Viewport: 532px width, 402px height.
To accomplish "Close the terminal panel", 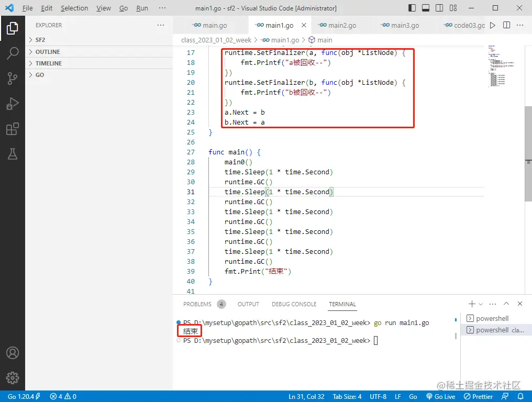I will tap(520, 304).
